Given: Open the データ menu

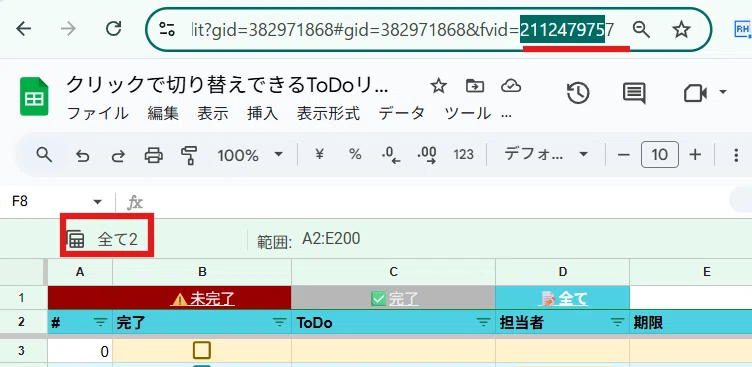Looking at the screenshot, I should click(402, 114).
